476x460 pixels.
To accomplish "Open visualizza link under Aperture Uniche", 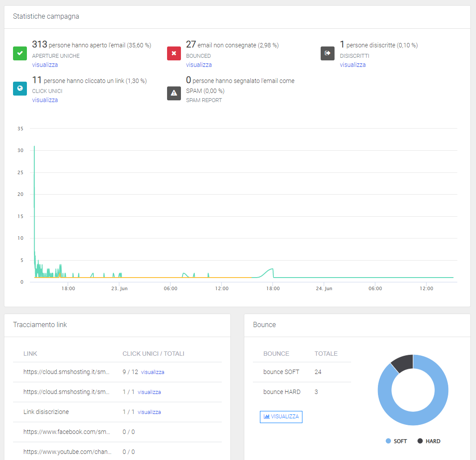I will point(45,65).
